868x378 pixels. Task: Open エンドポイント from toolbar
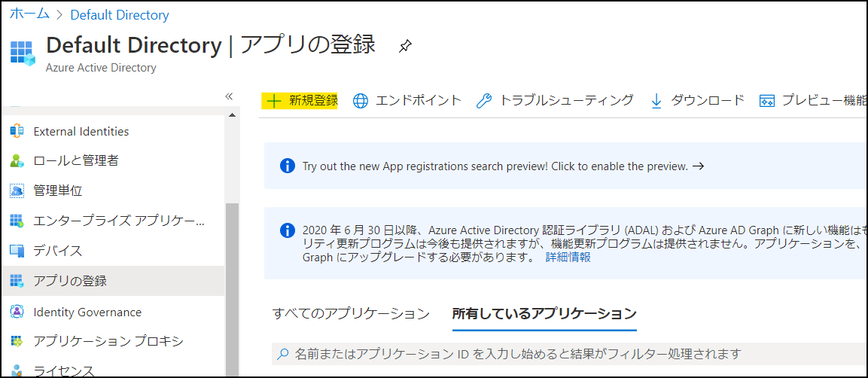pyautogui.click(x=407, y=101)
